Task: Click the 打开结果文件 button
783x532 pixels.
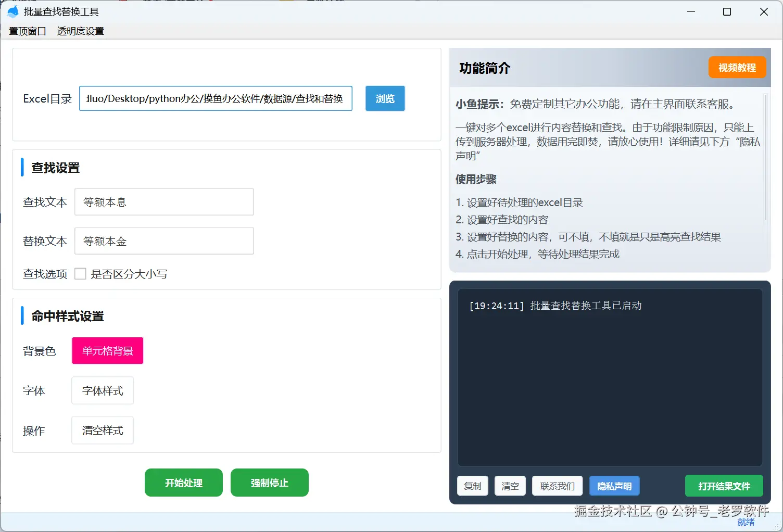Action: [x=724, y=486]
